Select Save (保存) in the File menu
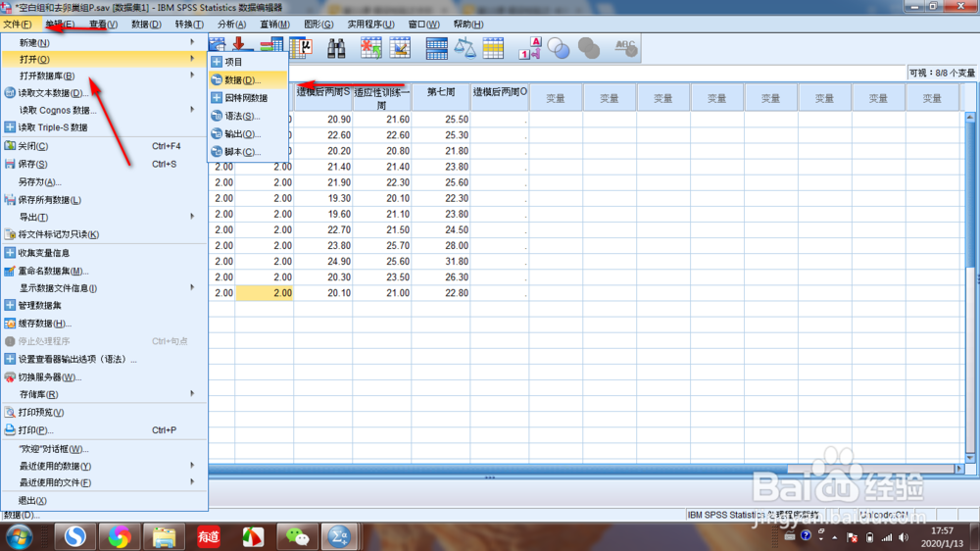This screenshot has height=551, width=980. point(104,164)
